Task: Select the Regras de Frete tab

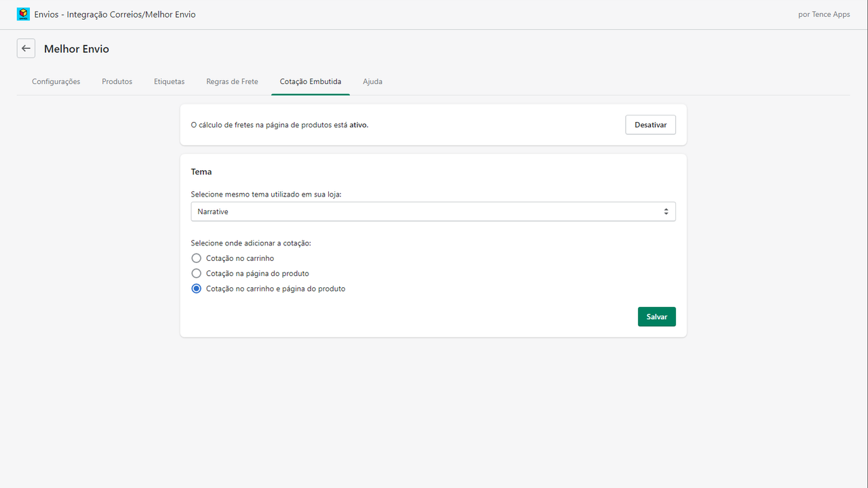Action: pyautogui.click(x=233, y=81)
